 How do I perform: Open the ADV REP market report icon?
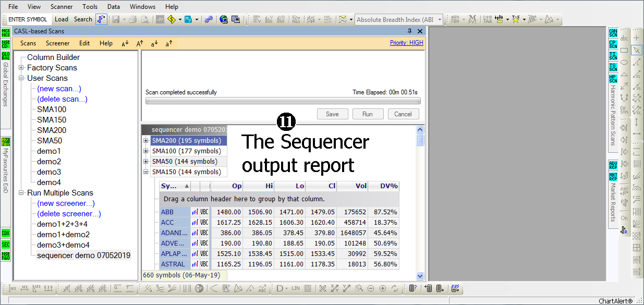pos(613,165)
